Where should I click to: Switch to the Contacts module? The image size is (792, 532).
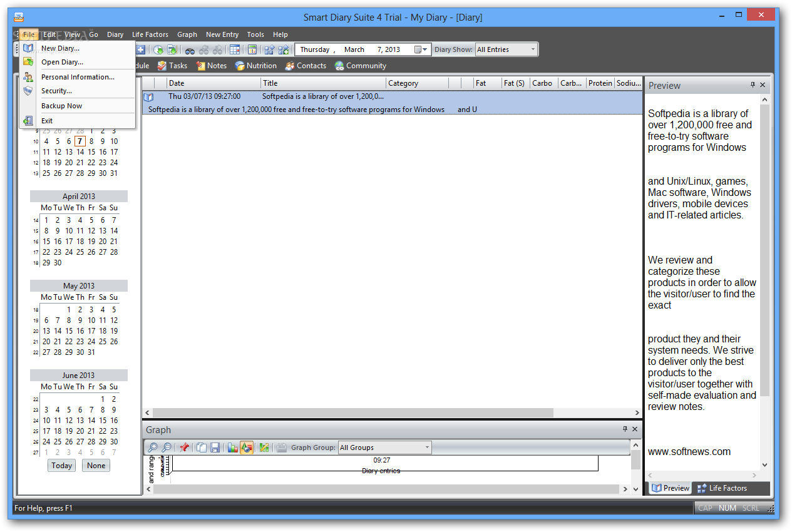[306, 66]
